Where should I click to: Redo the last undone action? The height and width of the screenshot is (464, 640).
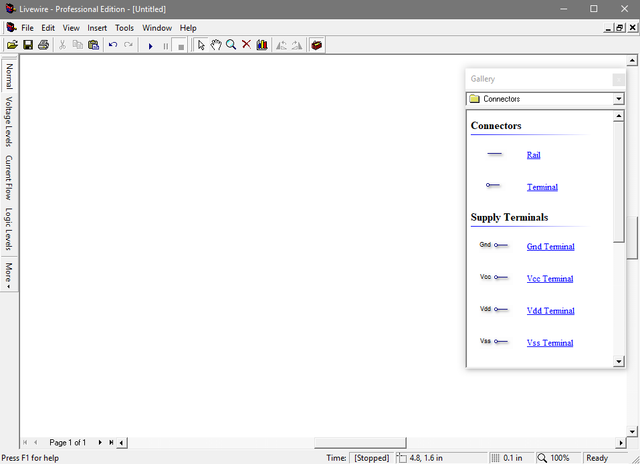click(x=128, y=45)
